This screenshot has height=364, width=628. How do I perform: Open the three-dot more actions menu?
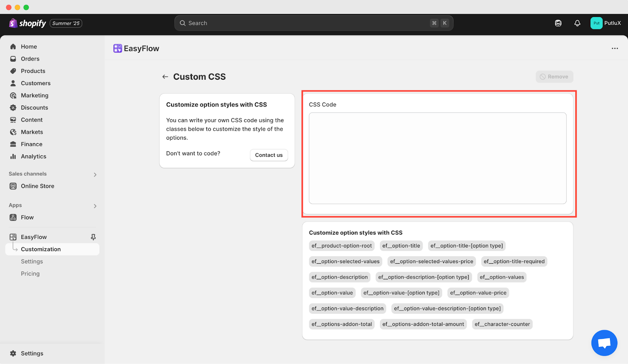tap(615, 48)
